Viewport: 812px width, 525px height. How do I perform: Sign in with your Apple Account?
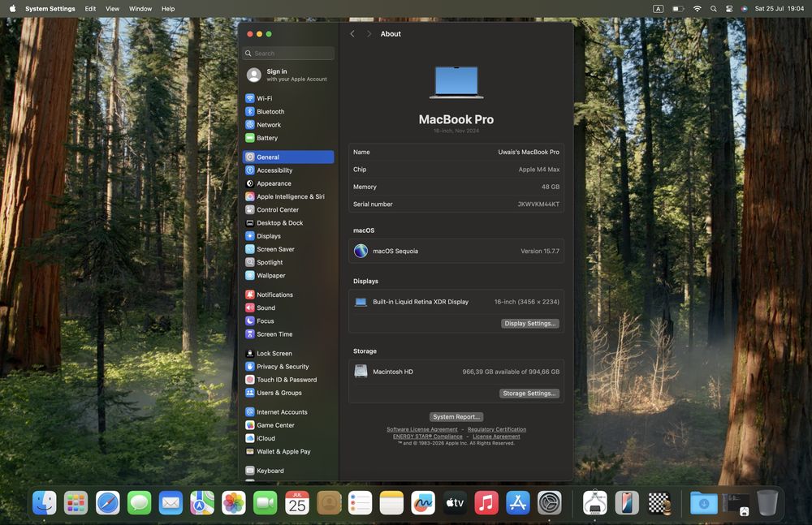288,75
